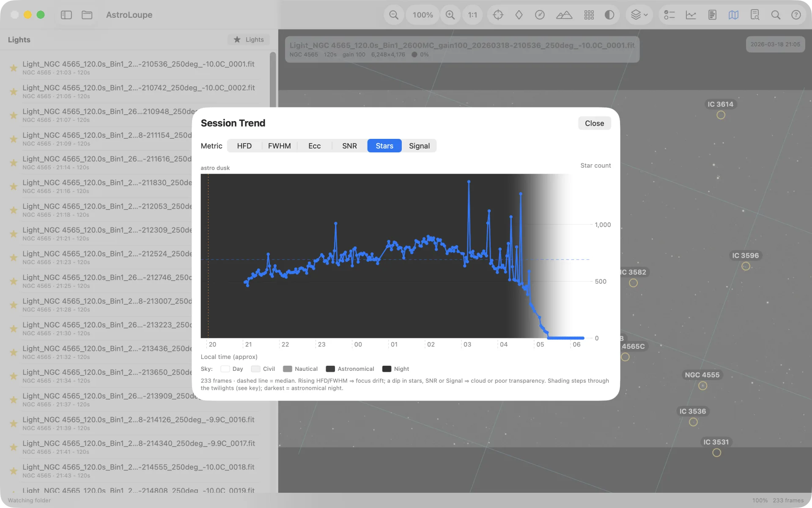Image resolution: width=812 pixels, height=508 pixels.
Task: Click the IC 3614 object marker
Action: [x=721, y=115]
